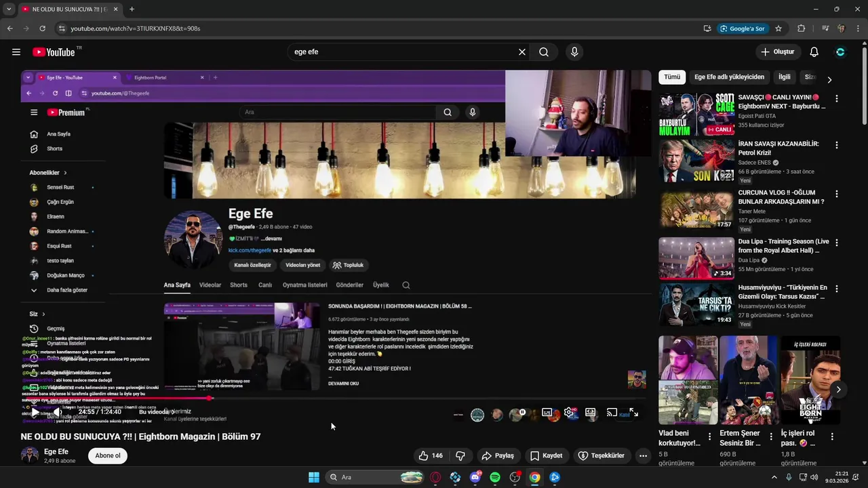Toggle subtitles in the player
868x488 pixels.
547,412
